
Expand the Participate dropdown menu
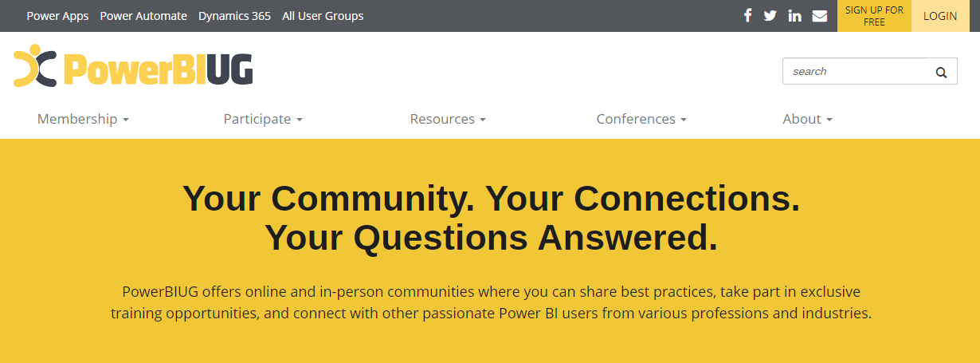coord(263,119)
